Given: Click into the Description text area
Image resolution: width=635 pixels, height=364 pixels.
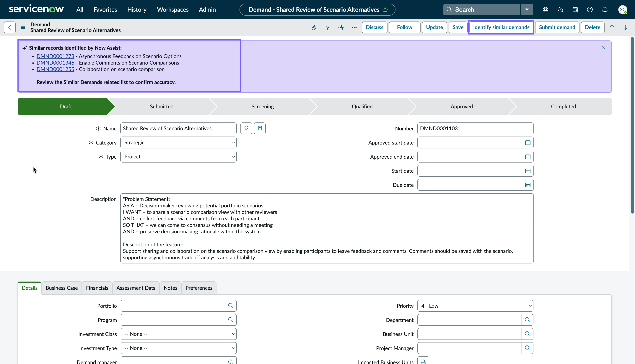Looking at the screenshot, I should (327, 228).
